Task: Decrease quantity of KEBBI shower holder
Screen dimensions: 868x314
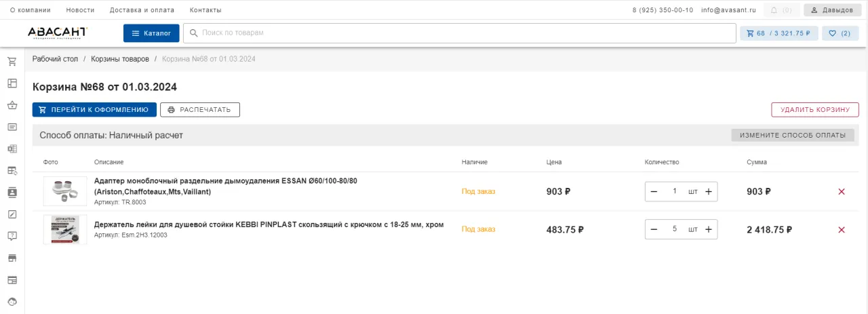Action: coord(654,230)
